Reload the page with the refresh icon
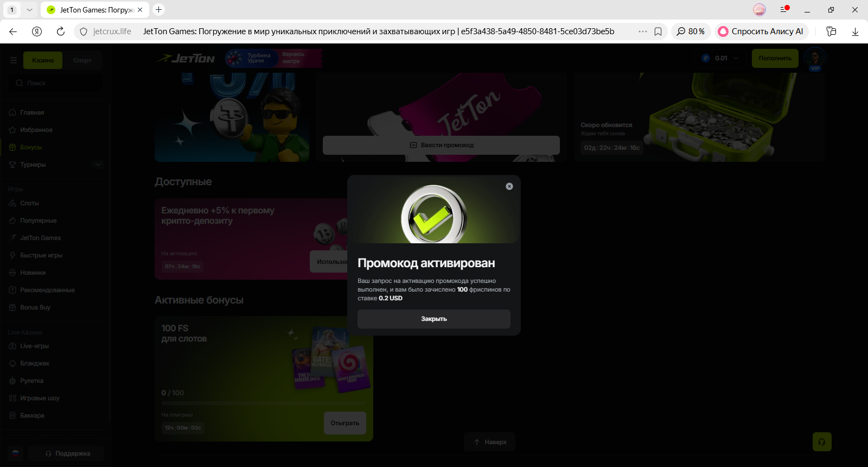Screen dimensions: 868x467 pyautogui.click(x=61, y=31)
